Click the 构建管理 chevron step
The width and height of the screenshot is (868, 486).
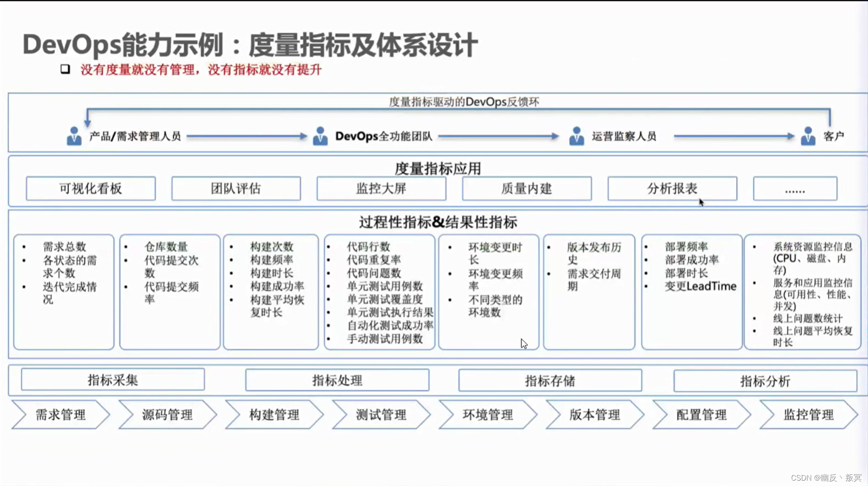coord(274,415)
